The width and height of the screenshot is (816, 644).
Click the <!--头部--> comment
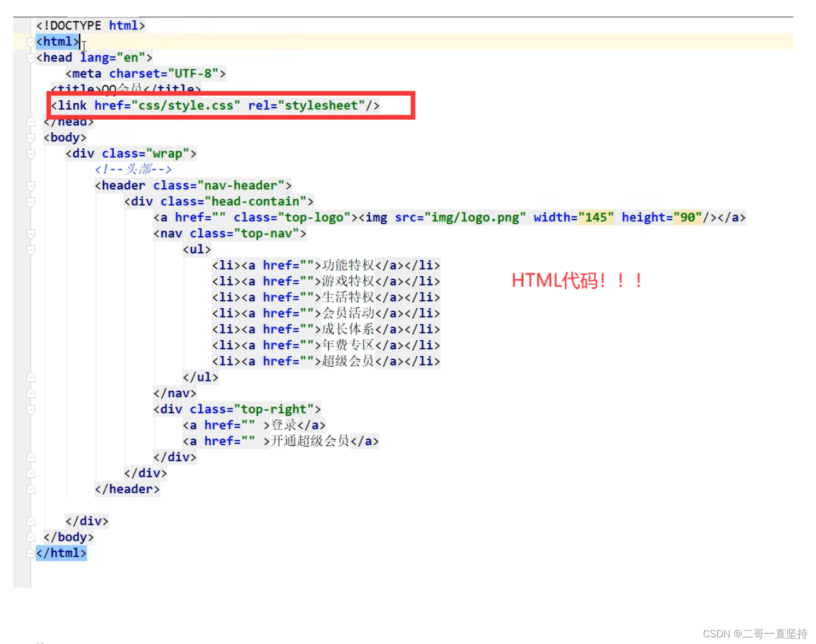(133, 169)
